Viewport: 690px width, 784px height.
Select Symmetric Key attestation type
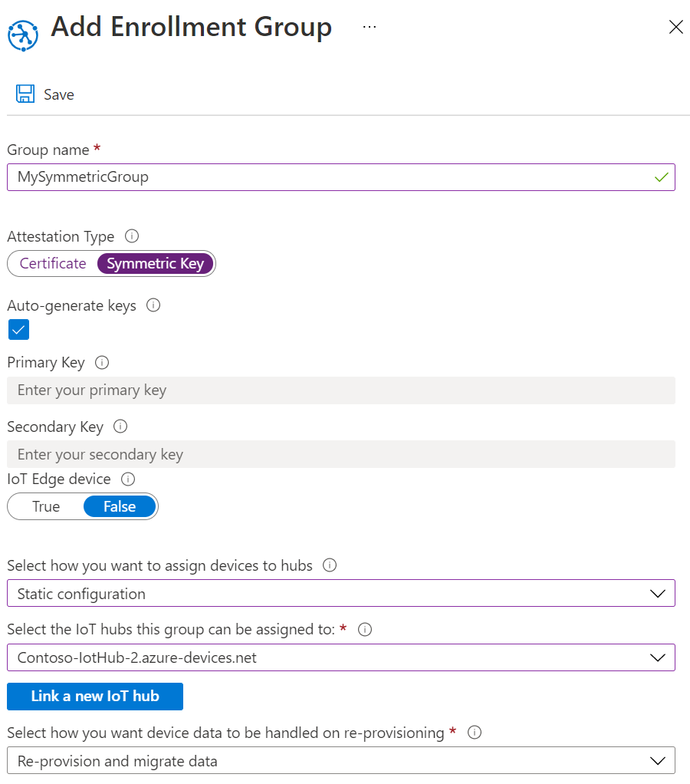(x=156, y=264)
